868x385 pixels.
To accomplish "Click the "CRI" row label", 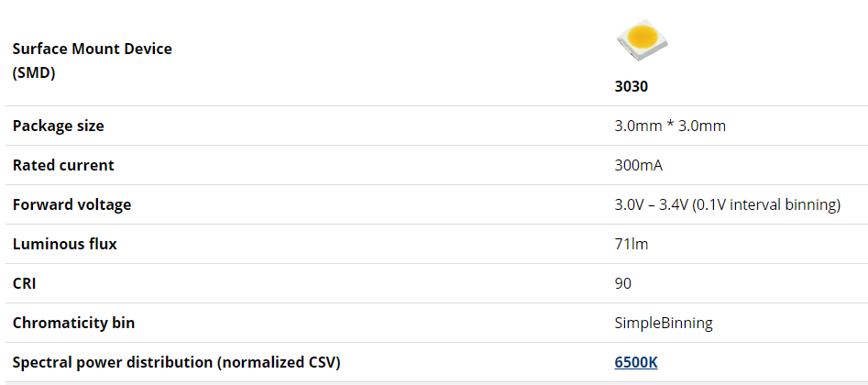I will (x=26, y=283).
